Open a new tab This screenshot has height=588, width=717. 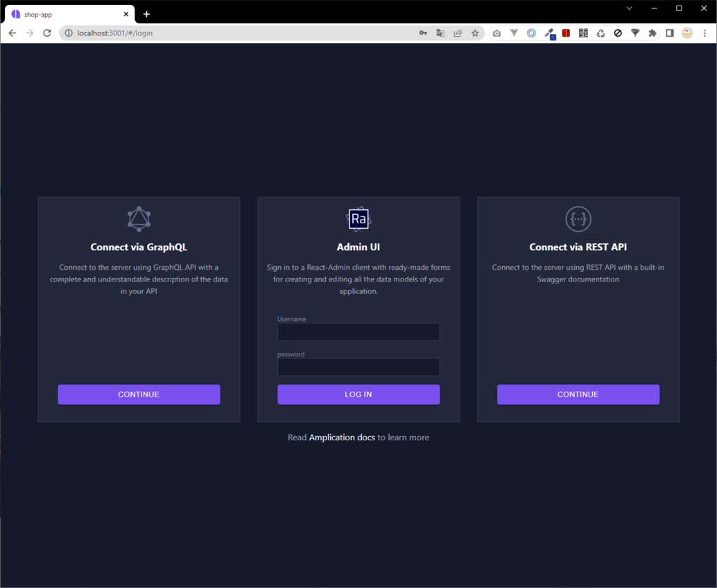[146, 14]
